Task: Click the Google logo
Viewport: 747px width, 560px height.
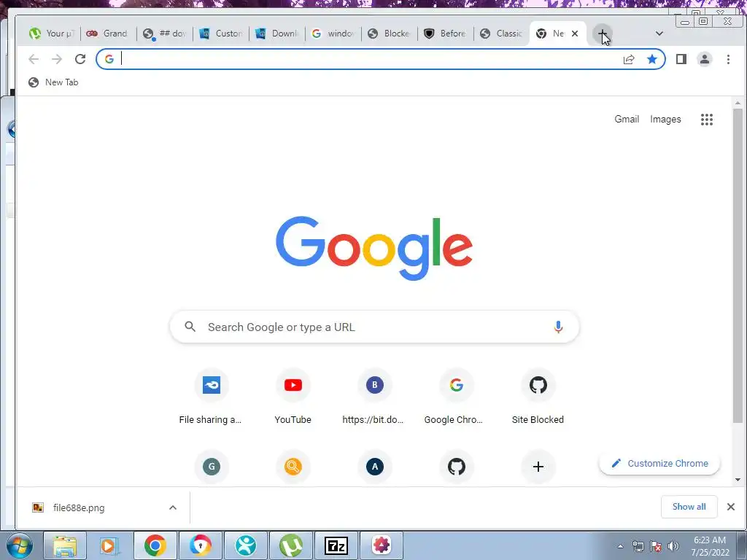Action: (x=374, y=248)
